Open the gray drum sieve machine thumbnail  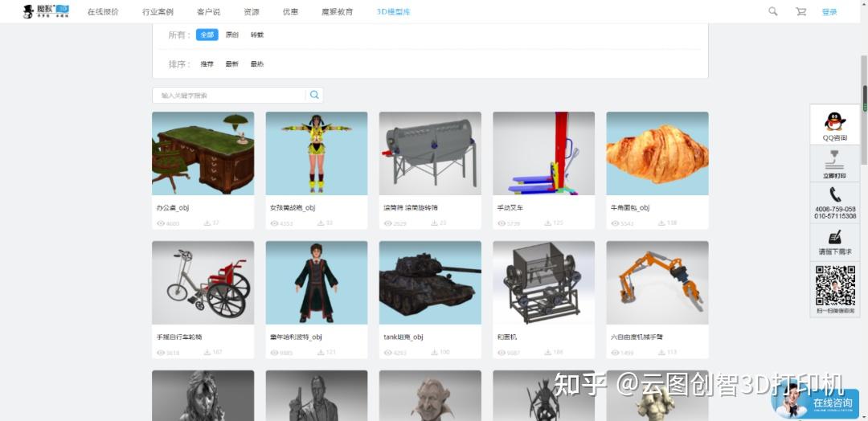(430, 153)
